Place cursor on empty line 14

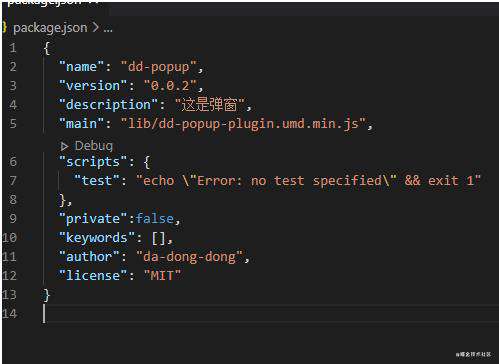coord(270,314)
